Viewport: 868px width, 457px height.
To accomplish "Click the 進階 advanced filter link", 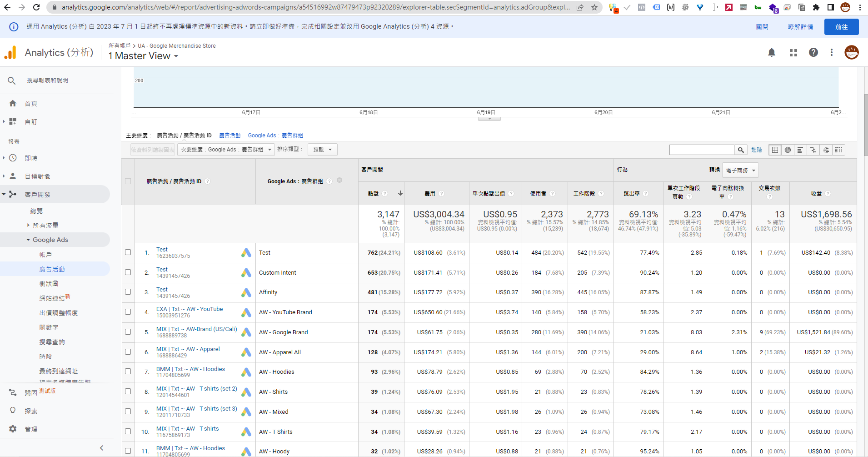I will (756, 150).
